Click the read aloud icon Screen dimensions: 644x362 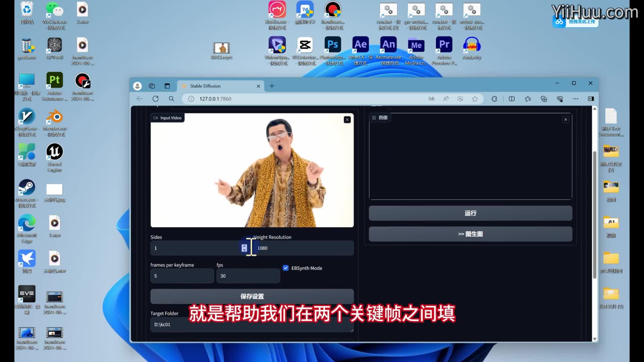coord(446,99)
